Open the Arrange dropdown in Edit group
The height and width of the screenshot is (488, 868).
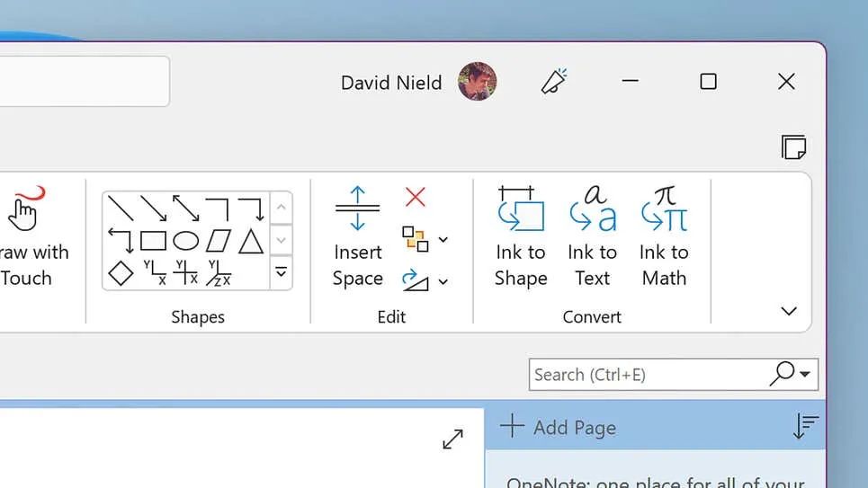(x=443, y=240)
